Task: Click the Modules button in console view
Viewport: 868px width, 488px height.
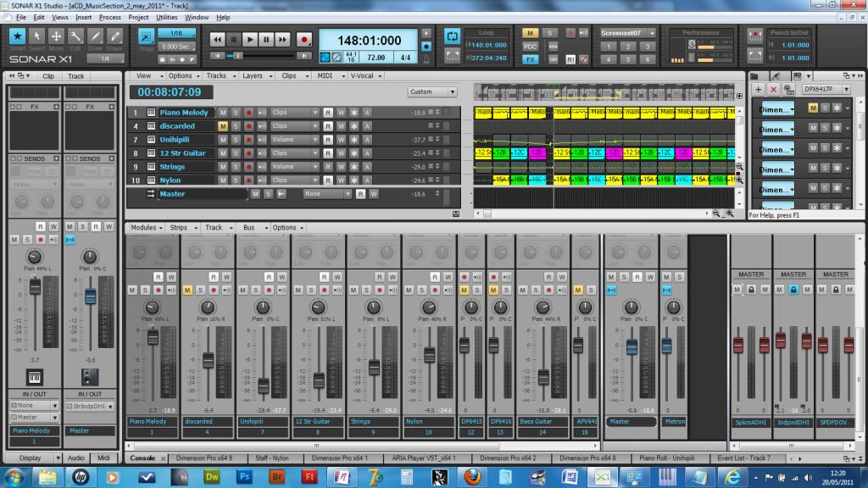Action: pos(146,228)
